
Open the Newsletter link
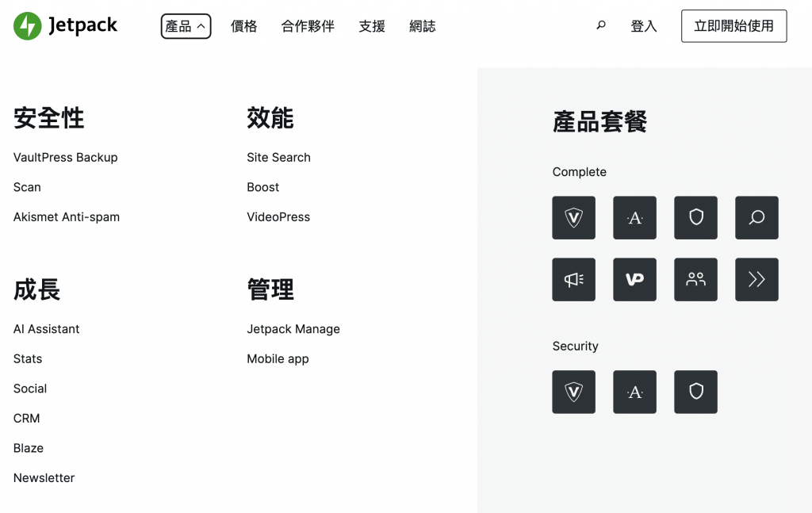[x=44, y=478]
